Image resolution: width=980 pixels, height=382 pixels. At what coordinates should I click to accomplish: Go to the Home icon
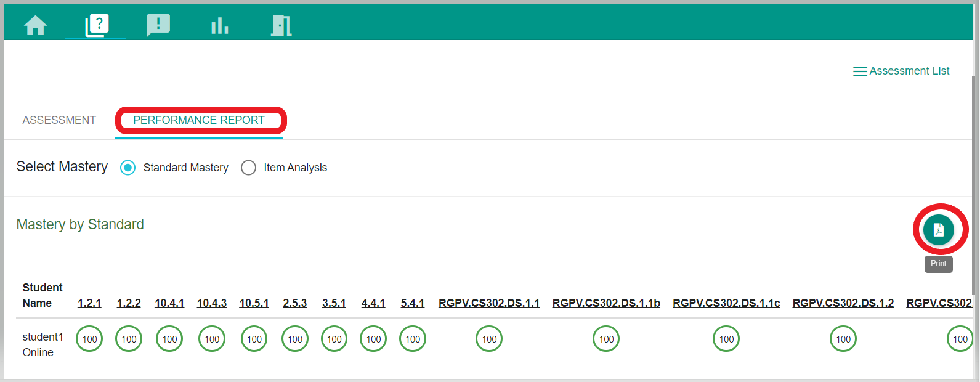point(35,25)
